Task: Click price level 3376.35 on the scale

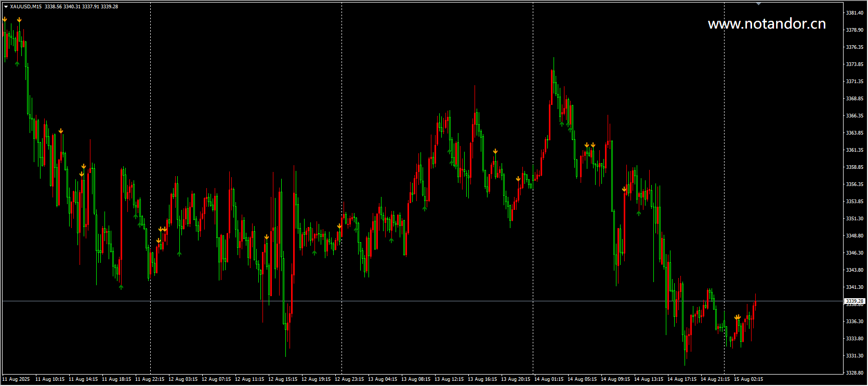Action: (x=854, y=47)
